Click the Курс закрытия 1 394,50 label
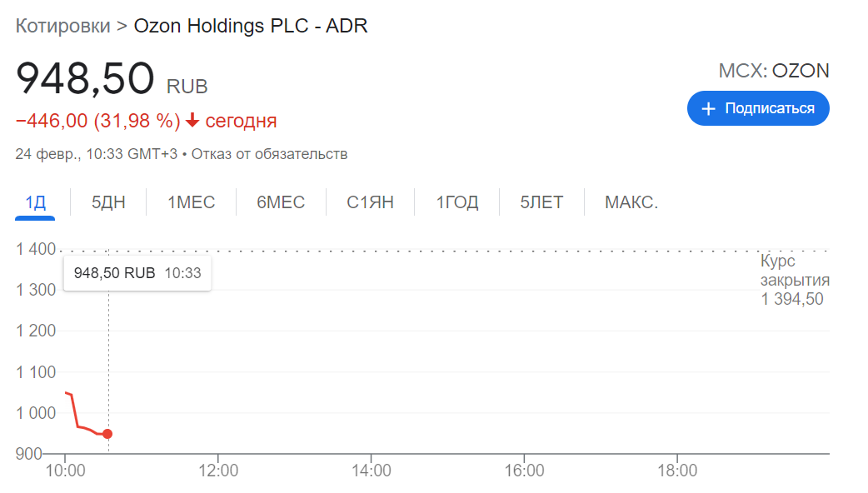This screenshot has height=493, width=868. click(x=794, y=280)
